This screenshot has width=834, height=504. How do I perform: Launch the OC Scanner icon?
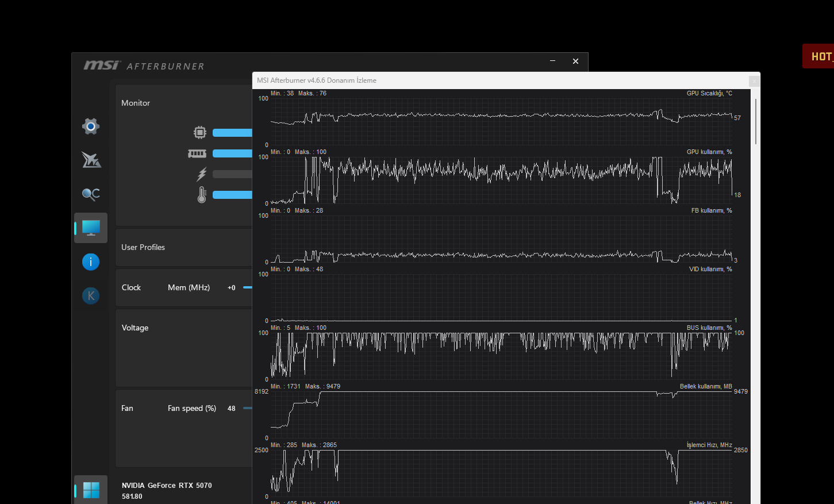[x=91, y=194]
